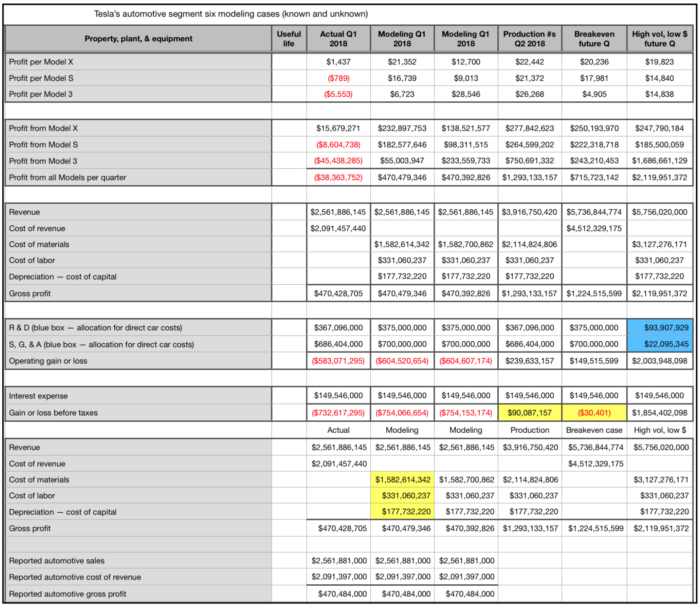Click the "Production #s Q2 2018" header
This screenshot has height=607, width=700.
(x=529, y=39)
